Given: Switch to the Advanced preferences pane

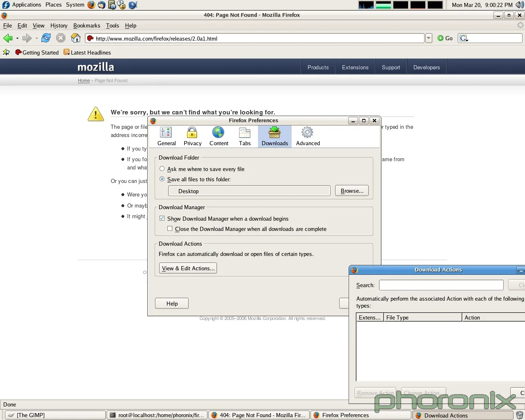Looking at the screenshot, I should coord(308,136).
